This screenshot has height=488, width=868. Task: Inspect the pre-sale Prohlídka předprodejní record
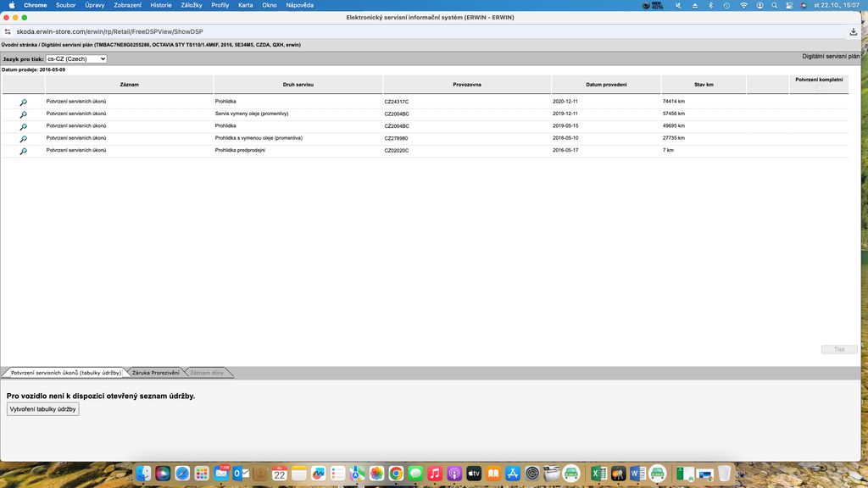(x=24, y=151)
